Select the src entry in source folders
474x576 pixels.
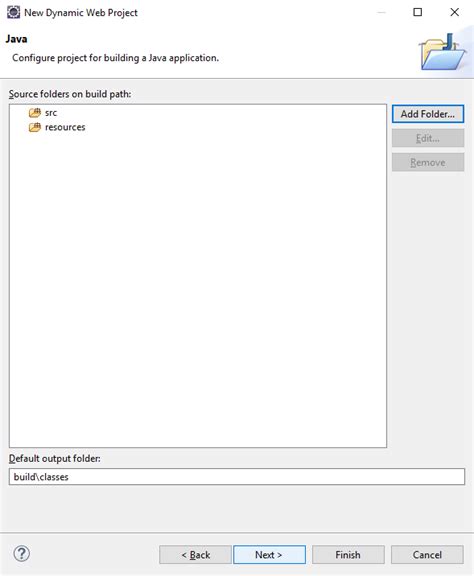(51, 113)
